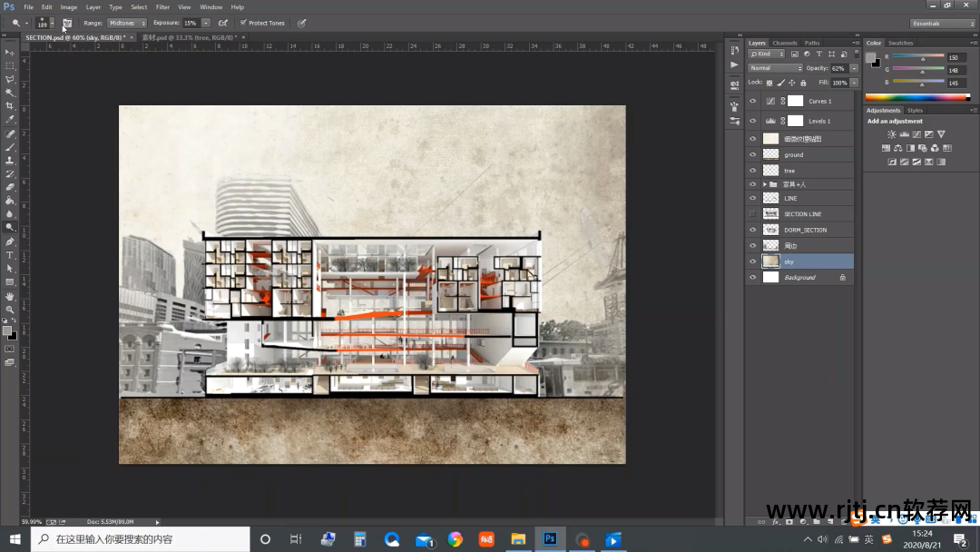Screen dimensions: 980x552
Task: Add a Vibrance adjustment
Action: pos(941,134)
